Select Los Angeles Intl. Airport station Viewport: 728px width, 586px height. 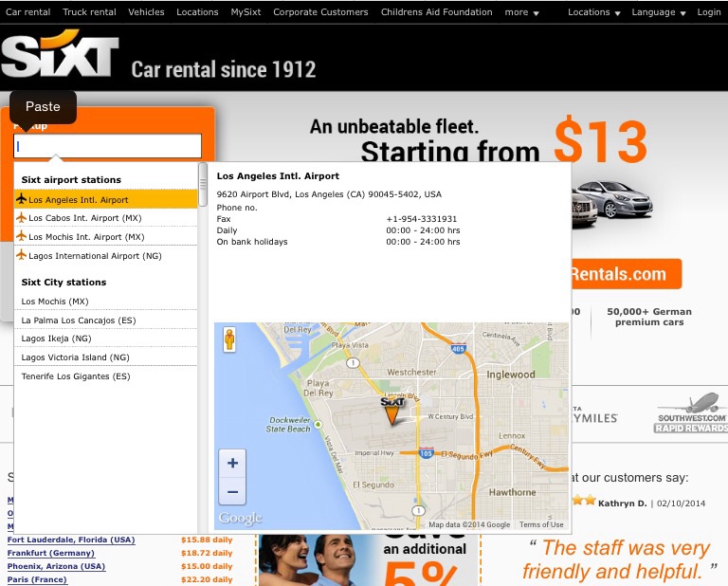click(x=105, y=199)
